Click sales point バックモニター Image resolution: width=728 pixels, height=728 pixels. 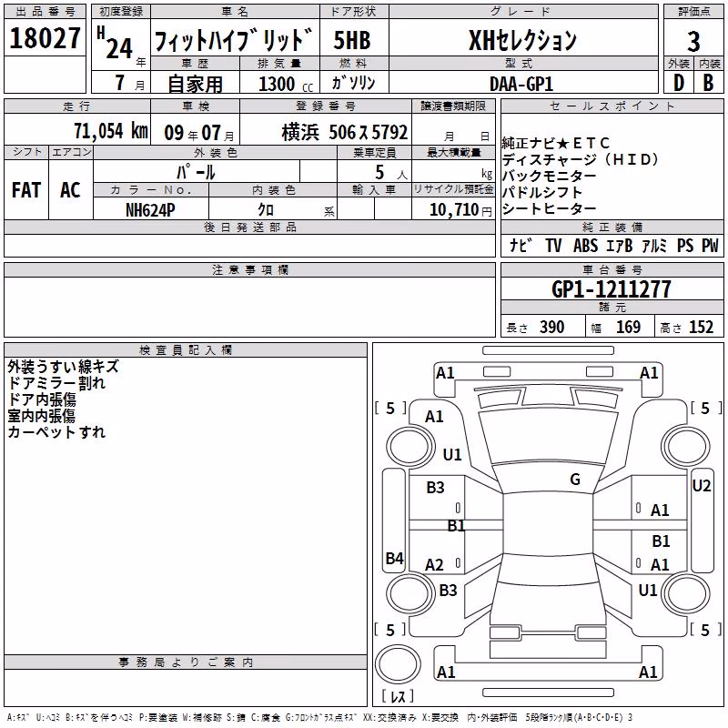point(549,176)
